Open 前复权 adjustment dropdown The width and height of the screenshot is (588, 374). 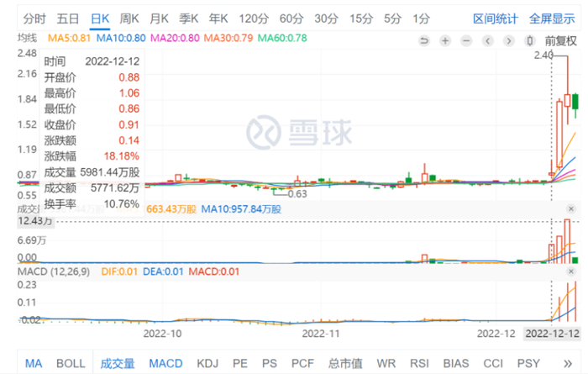click(x=560, y=40)
